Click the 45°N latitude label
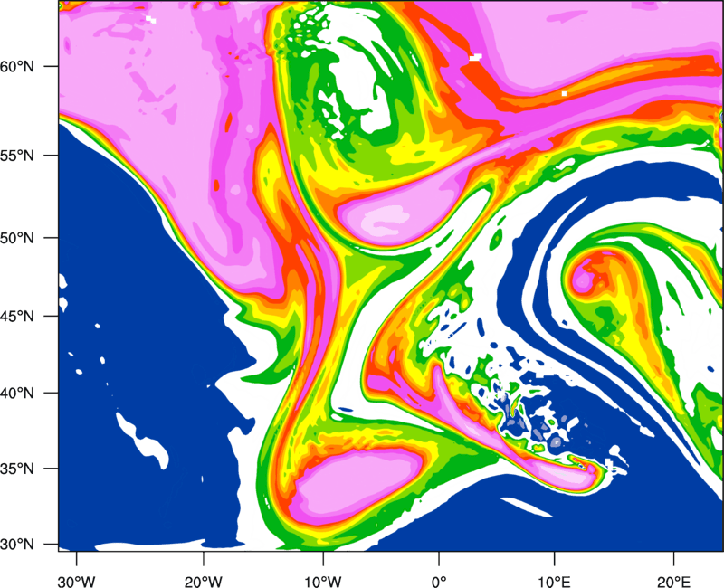Viewport: 724px width, 588px height. click(17, 317)
